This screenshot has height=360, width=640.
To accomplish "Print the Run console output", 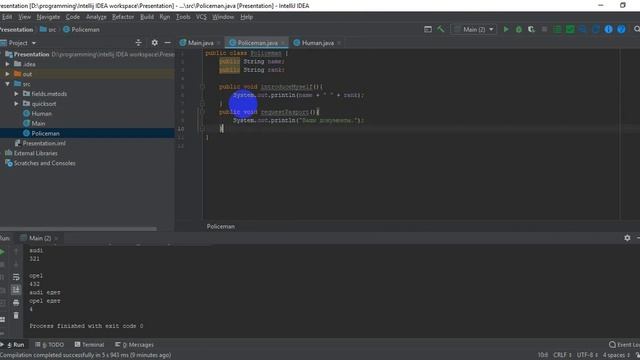I will click(16, 303).
